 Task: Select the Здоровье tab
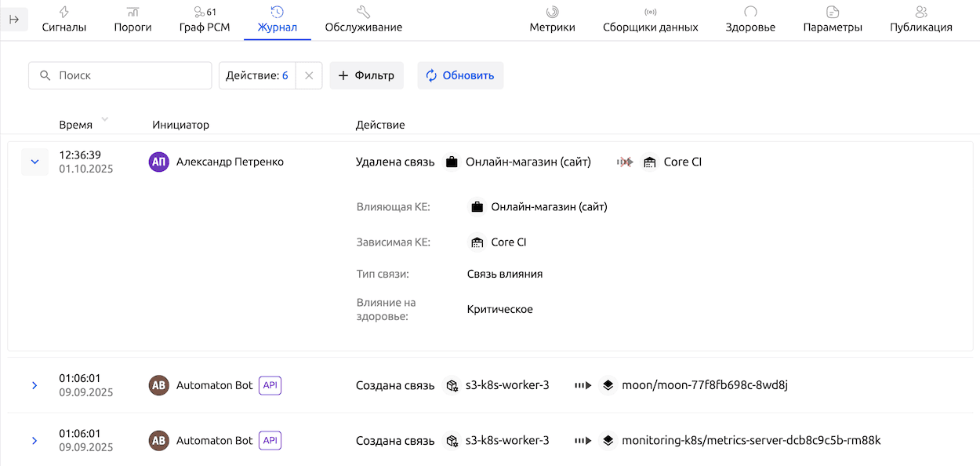(750, 20)
